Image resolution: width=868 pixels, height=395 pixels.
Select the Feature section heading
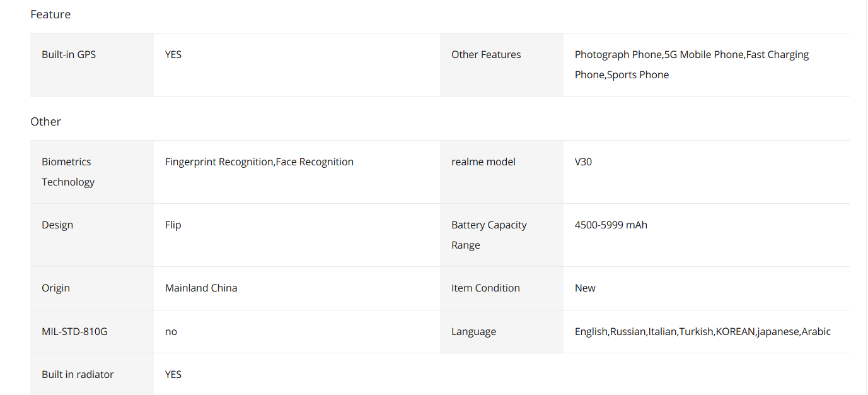point(50,14)
